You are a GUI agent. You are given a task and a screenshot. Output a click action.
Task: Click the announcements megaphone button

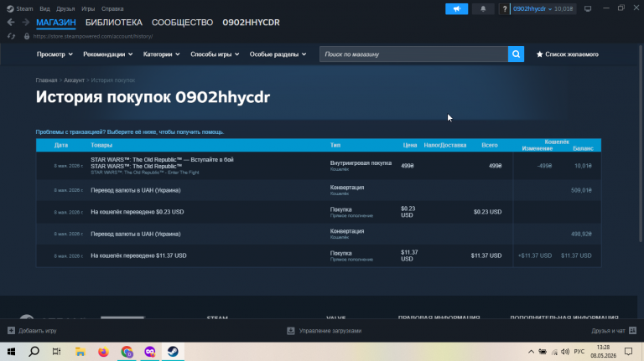(x=456, y=8)
